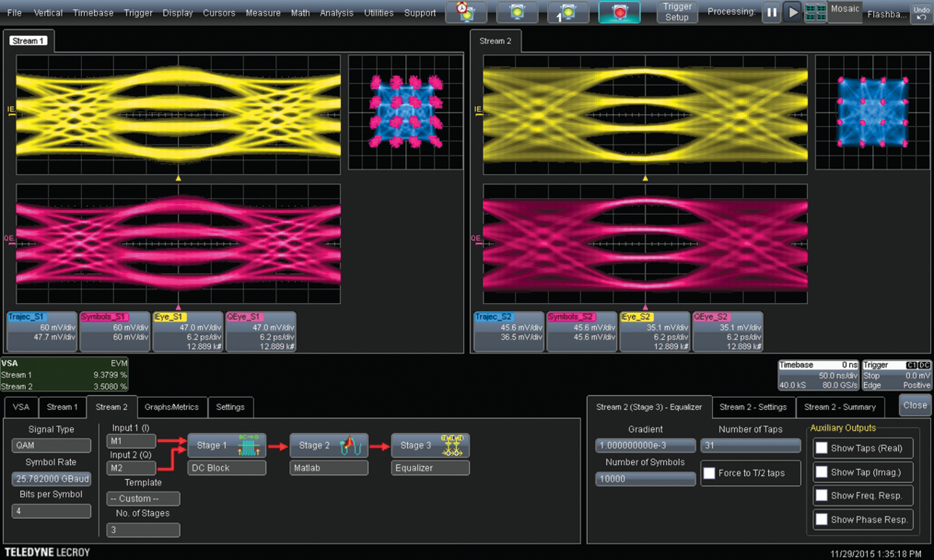Click the Undo arrow button
Image resolution: width=934 pixels, height=560 pixels.
tap(921, 13)
